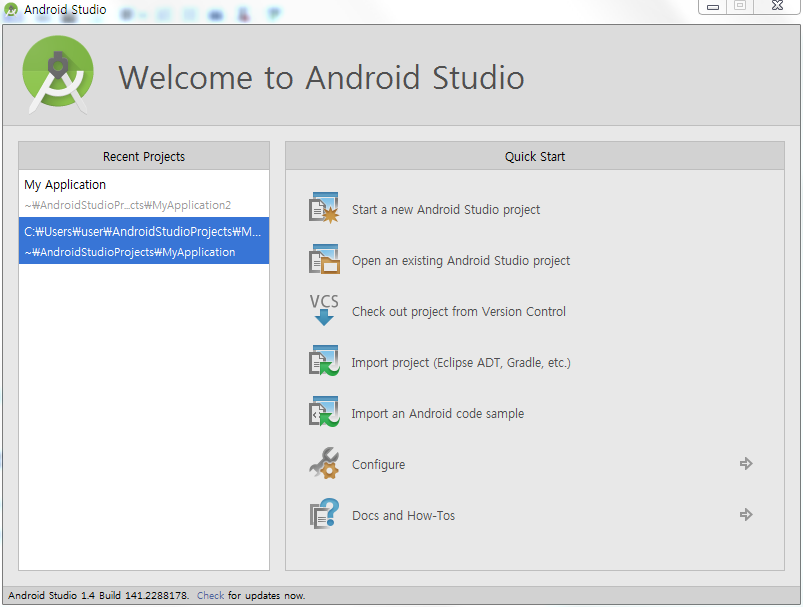Screen dimensions: 803x607
Task: Click the Recent Projects panel header
Action: click(144, 156)
